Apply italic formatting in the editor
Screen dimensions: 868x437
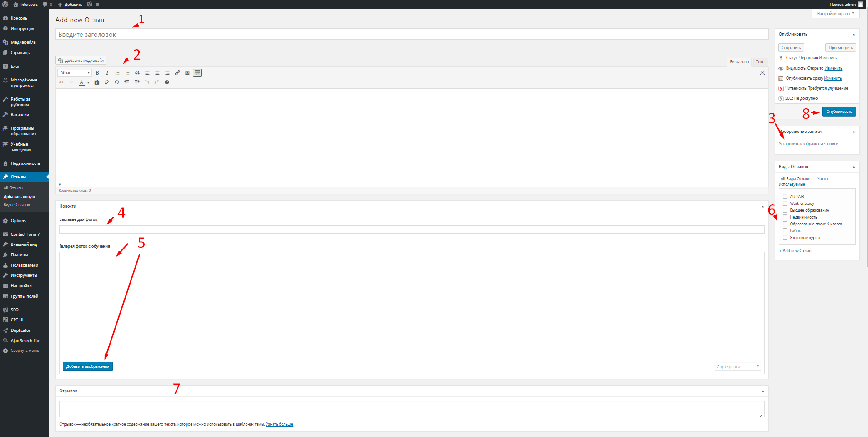(107, 73)
